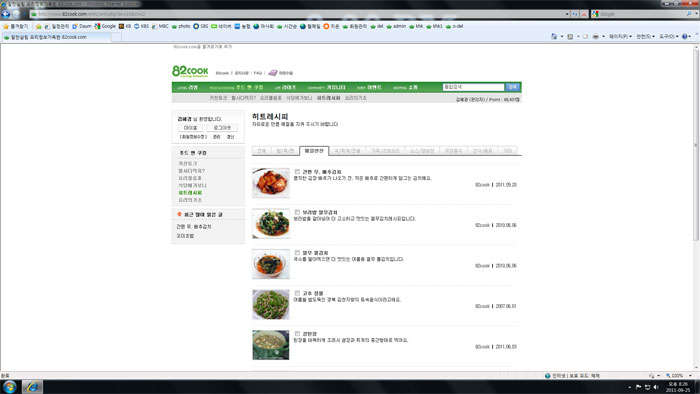Viewport: 700px width, 394px height.
Task: Select the currently active third recipe tab
Action: pos(314,151)
